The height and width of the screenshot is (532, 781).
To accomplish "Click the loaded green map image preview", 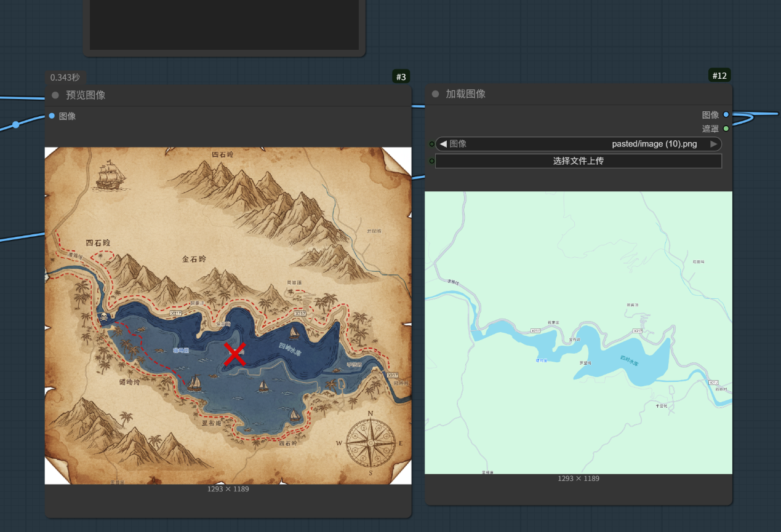I will pos(579,332).
